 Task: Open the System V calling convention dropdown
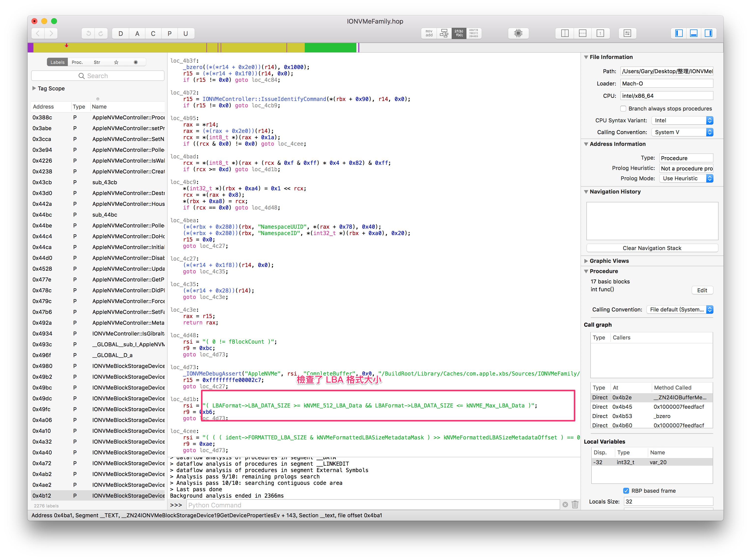click(682, 132)
